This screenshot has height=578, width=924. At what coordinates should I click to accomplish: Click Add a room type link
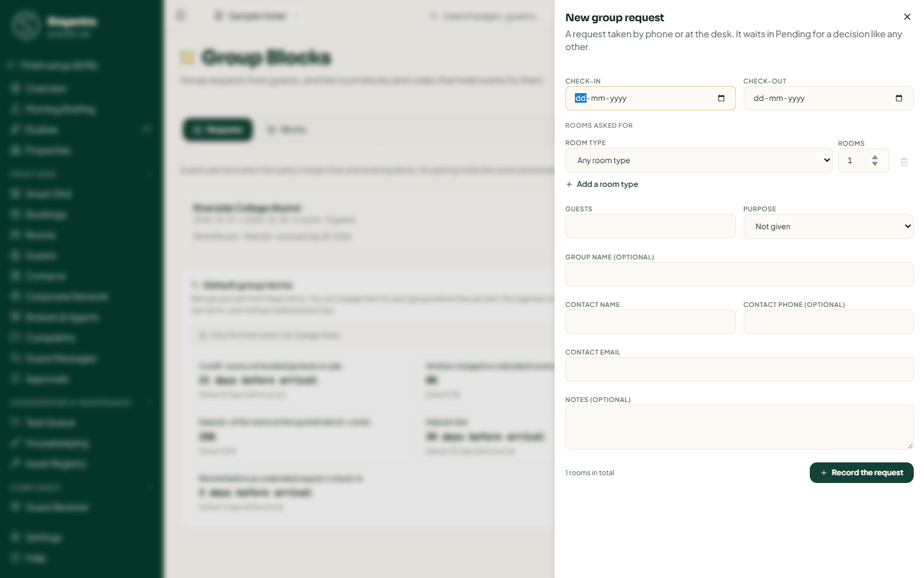(x=602, y=184)
